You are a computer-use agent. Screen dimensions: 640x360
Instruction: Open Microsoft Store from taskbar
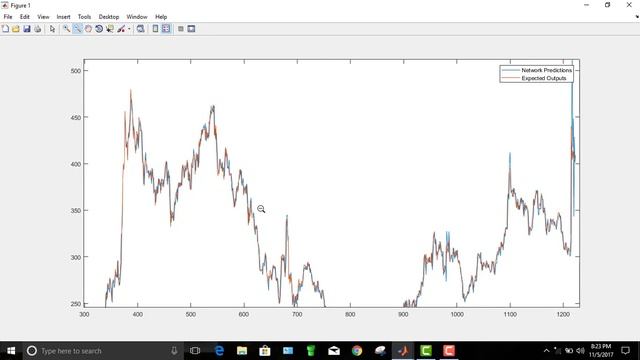pyautogui.click(x=265, y=351)
